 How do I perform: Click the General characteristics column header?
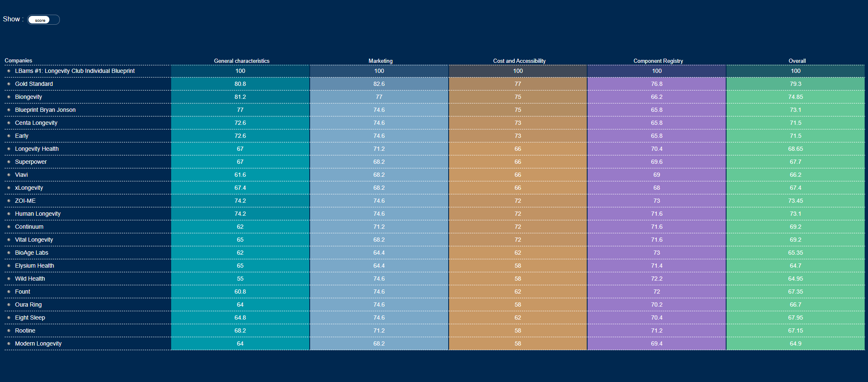(x=241, y=61)
